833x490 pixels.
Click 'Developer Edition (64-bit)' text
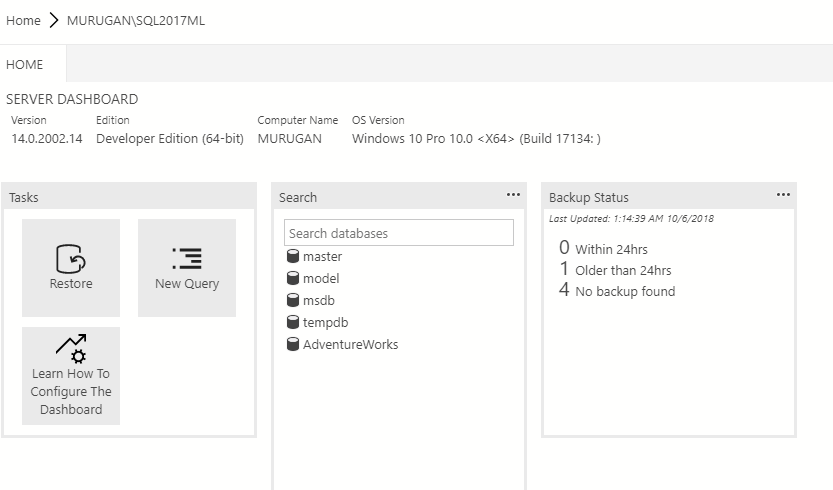point(170,139)
